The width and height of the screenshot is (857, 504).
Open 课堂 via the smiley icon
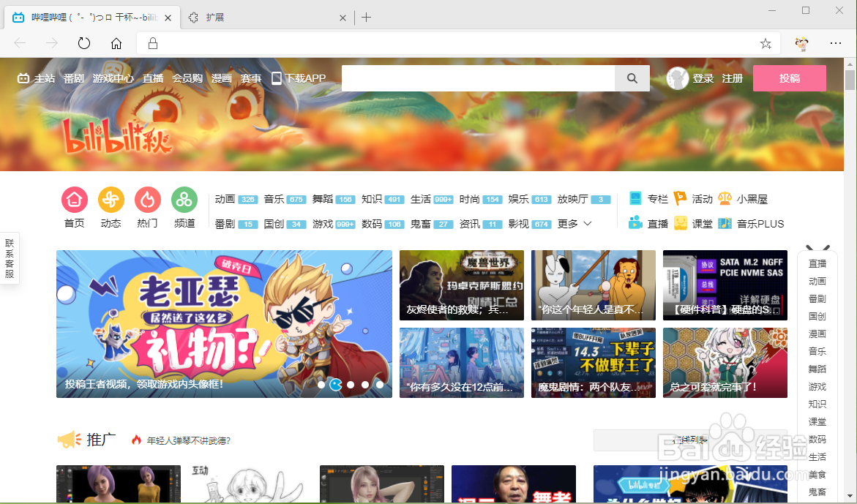coord(680,223)
